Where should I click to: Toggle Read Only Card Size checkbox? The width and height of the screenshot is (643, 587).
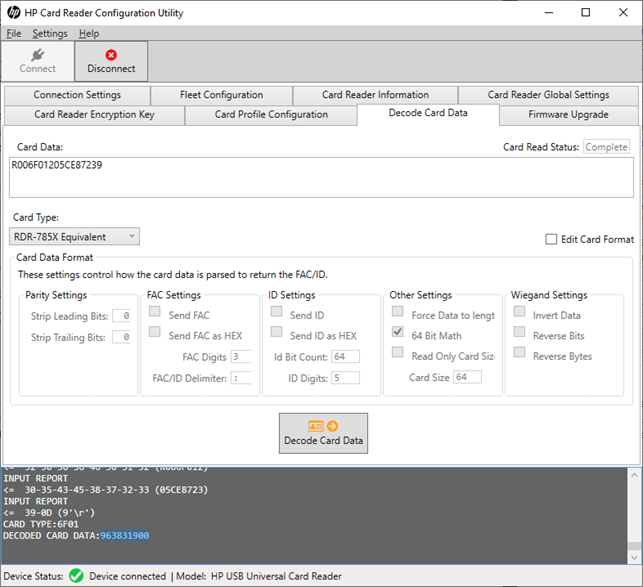(397, 352)
